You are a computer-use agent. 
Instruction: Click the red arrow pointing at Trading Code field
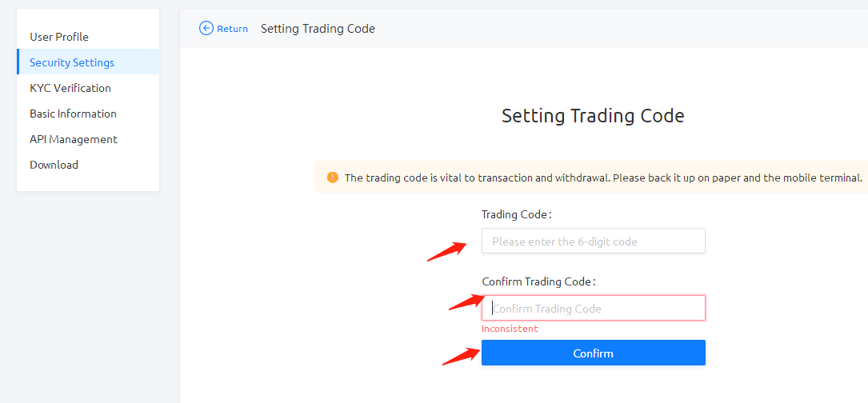tap(447, 251)
